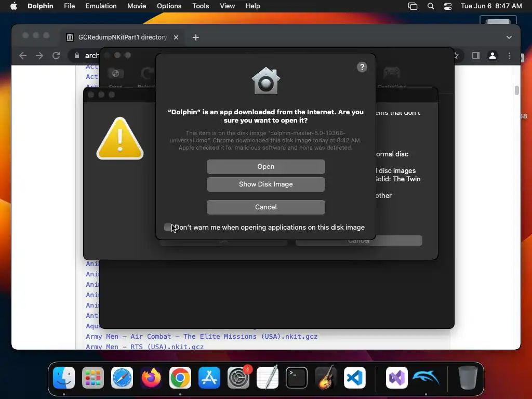The height and width of the screenshot is (399, 532).
Task: Open Visual Studio Code from the Dock
Action: tap(355, 378)
